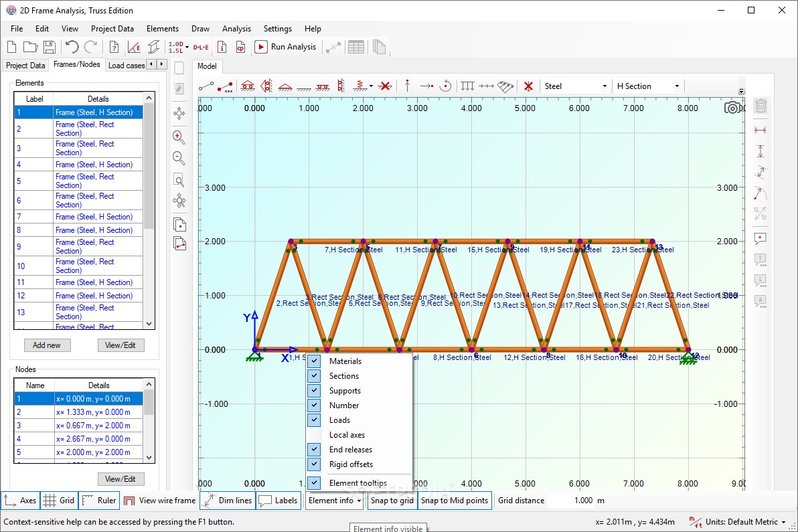Click the Run Analysis button
798x532 pixels.
(x=285, y=47)
